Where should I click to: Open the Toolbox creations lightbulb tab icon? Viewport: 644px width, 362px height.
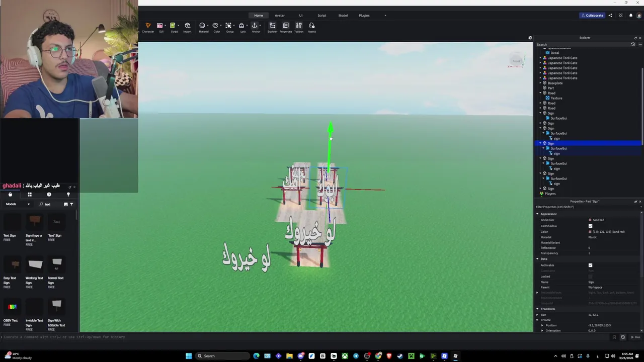[x=68, y=195]
